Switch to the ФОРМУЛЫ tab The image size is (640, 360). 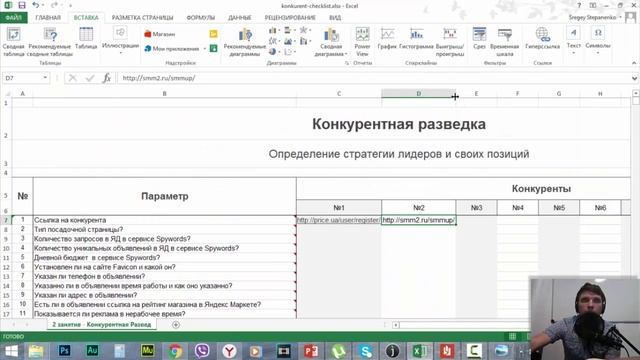coord(200,18)
